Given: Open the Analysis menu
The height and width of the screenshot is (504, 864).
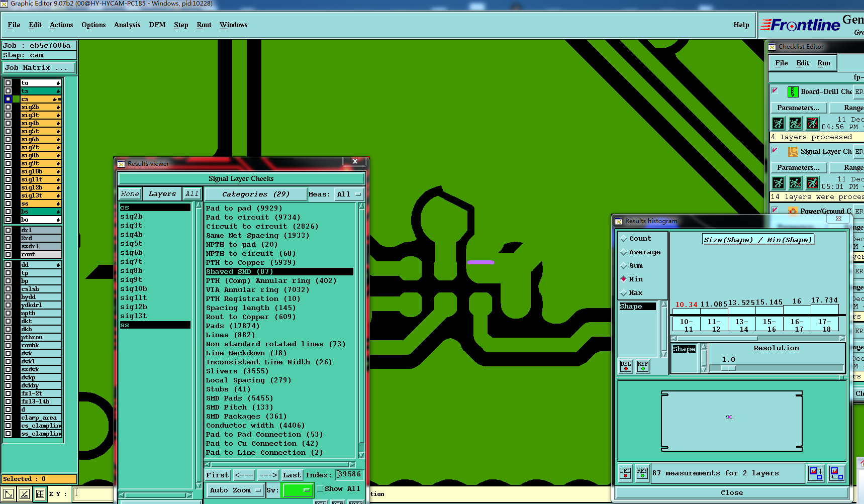Looking at the screenshot, I should 127,25.
